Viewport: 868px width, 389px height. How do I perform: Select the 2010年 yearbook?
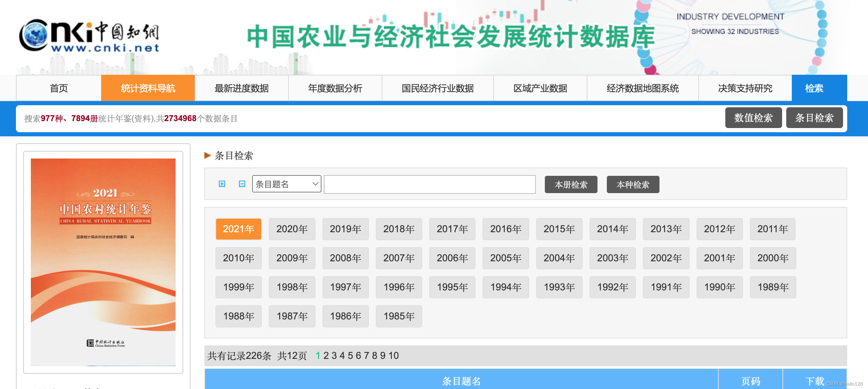click(x=238, y=258)
